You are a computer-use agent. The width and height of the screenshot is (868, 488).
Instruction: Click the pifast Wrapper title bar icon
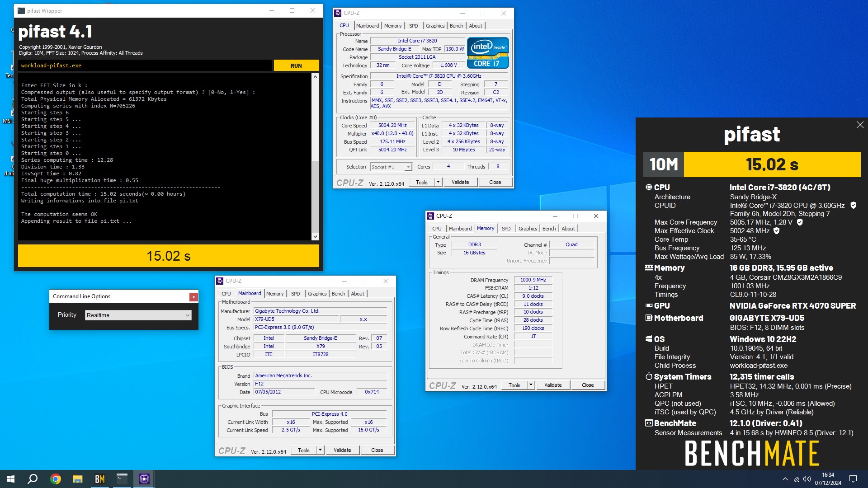(21, 10)
